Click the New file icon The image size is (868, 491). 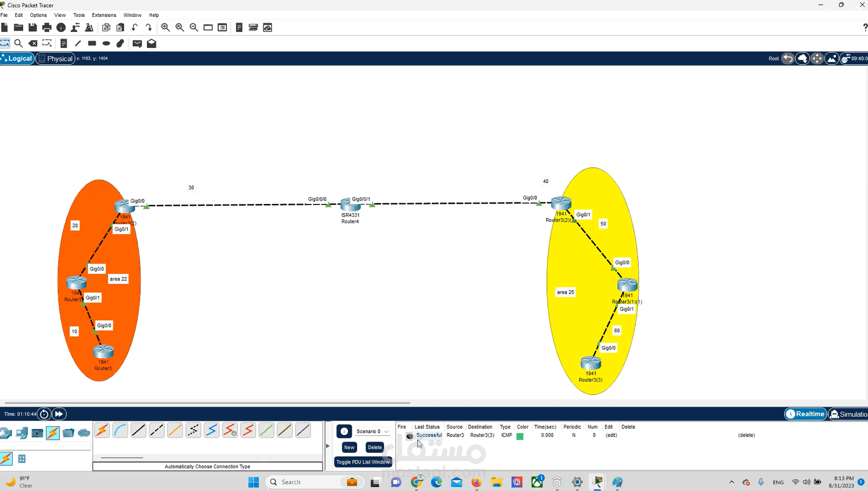click(4, 28)
